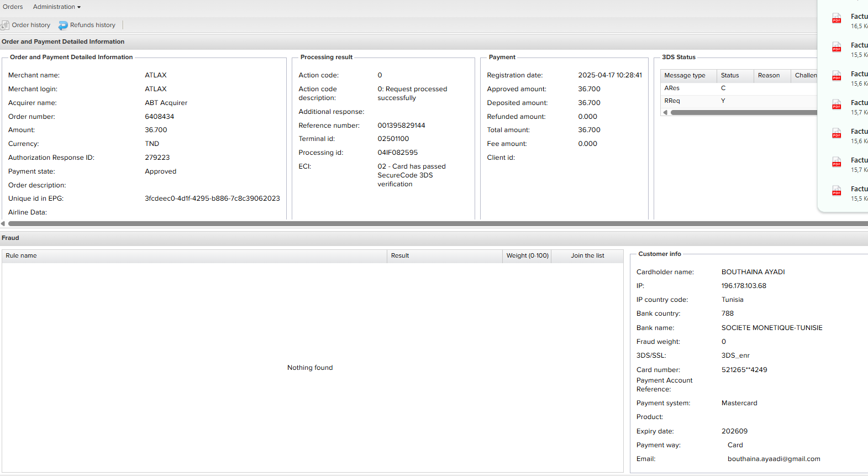Open the fourth PDF icon from the top

837,105
